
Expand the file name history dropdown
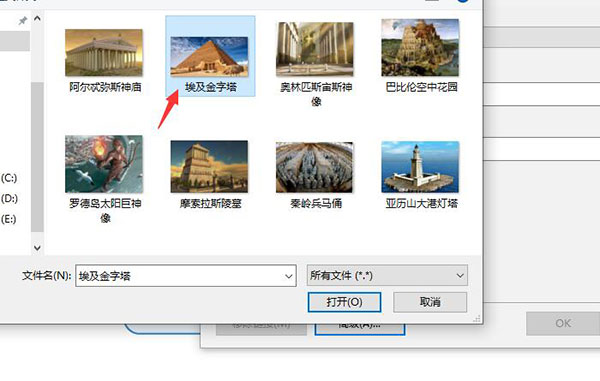(289, 276)
